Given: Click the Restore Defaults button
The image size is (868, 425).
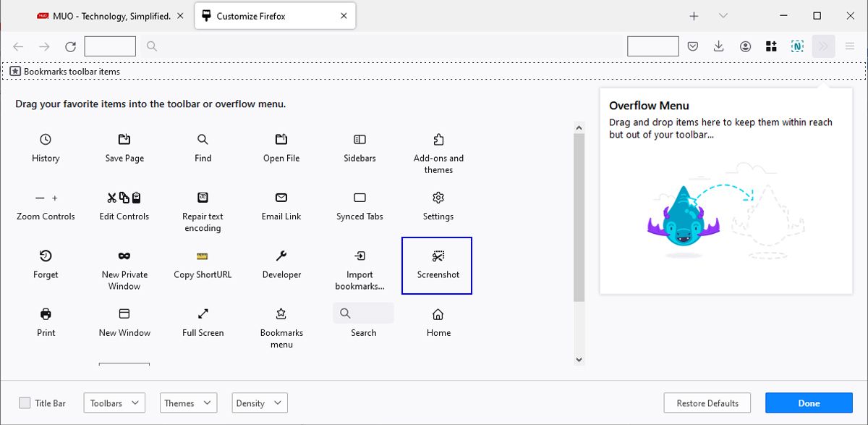Looking at the screenshot, I should [707, 403].
